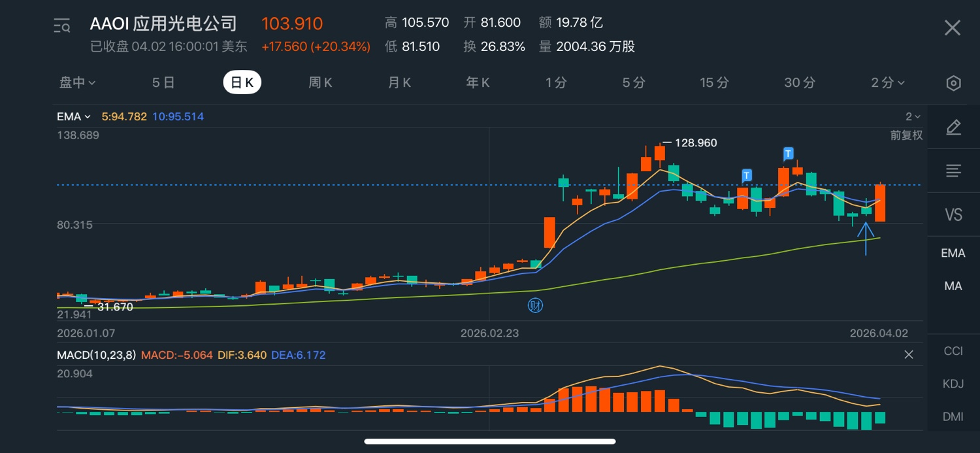Expand the 2分 interval dropdown

tap(887, 83)
